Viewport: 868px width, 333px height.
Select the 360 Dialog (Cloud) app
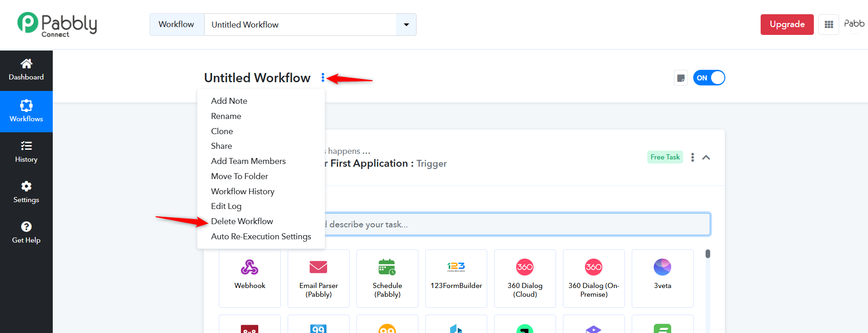(x=525, y=278)
